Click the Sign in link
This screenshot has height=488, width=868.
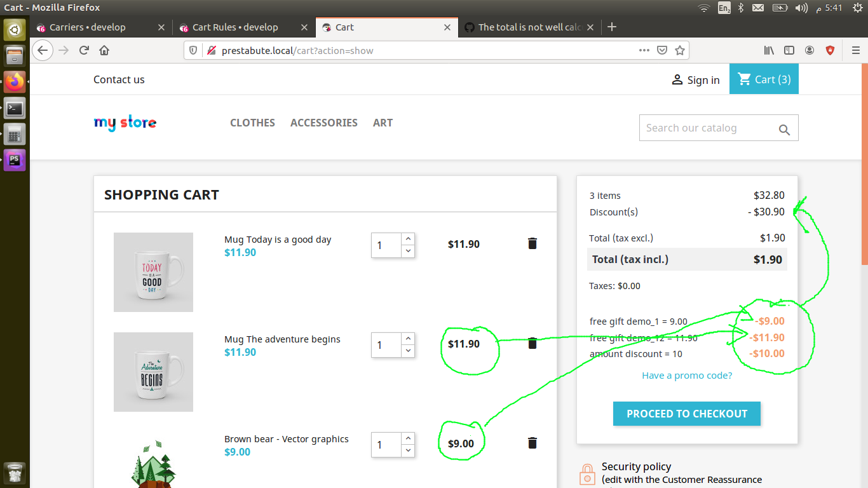point(696,79)
